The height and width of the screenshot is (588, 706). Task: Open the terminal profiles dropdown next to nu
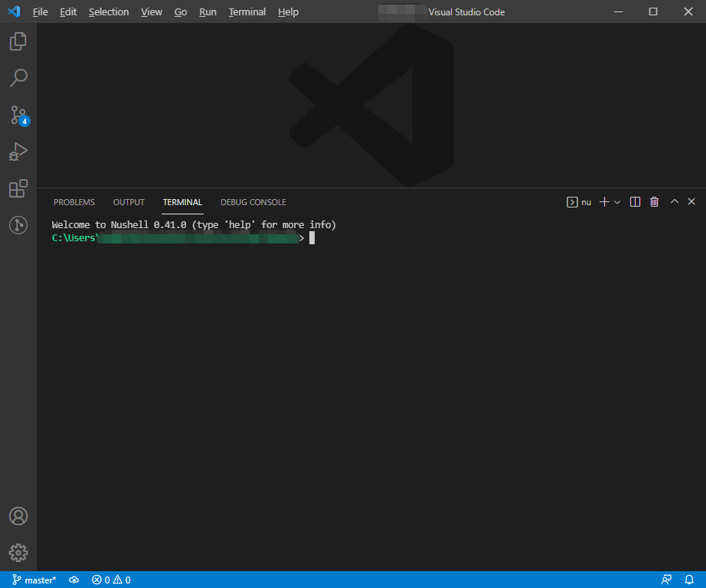pos(617,201)
